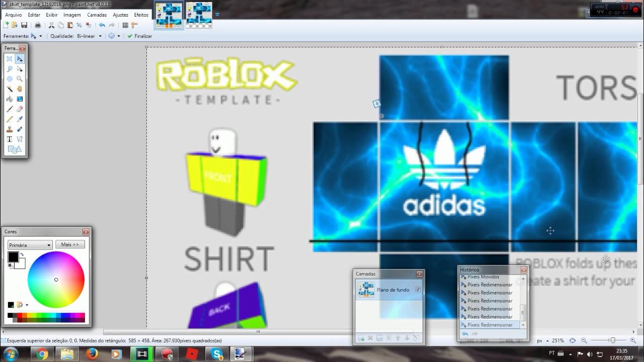
Task: Click the Finalizar button
Action: pos(140,36)
